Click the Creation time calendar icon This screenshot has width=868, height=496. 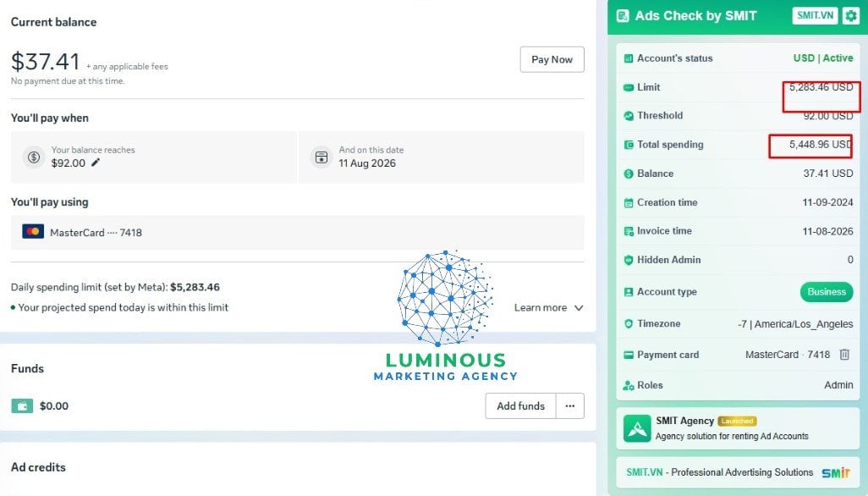pos(629,202)
